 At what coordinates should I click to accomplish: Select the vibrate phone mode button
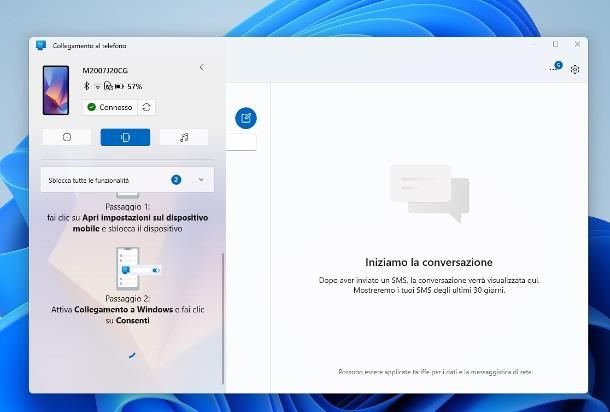click(125, 137)
